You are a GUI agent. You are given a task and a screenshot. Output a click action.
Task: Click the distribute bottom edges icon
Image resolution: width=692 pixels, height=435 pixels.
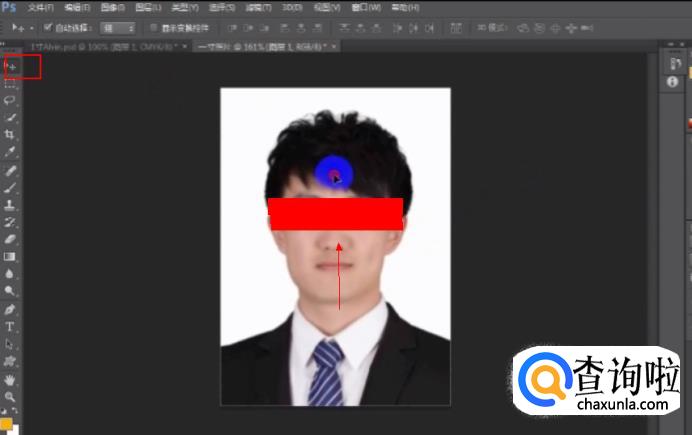point(377,28)
